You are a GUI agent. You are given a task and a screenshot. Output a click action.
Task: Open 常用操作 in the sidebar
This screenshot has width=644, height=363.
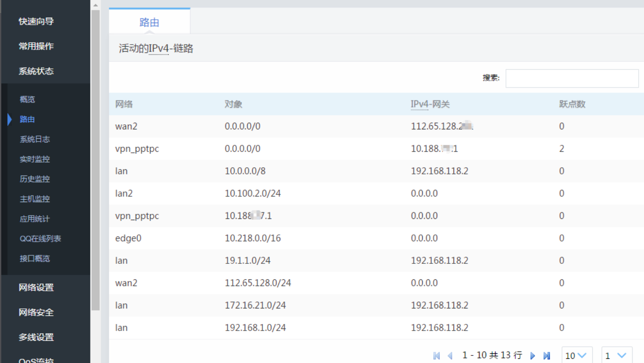tap(36, 46)
